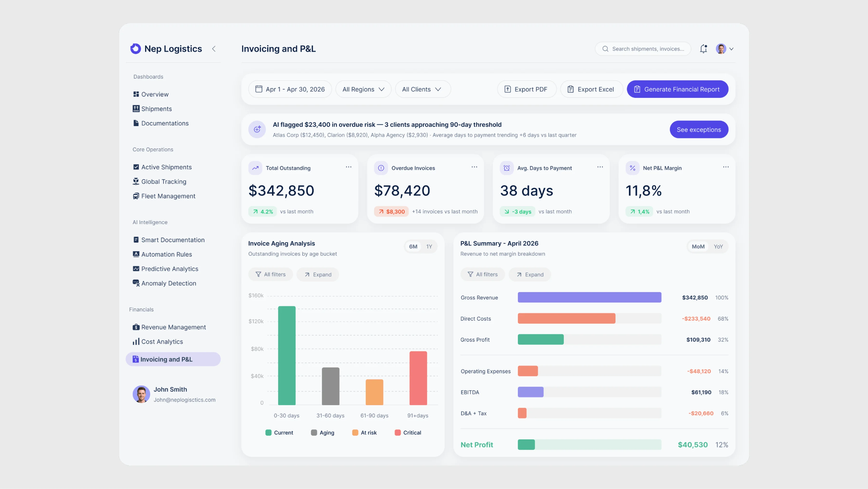Open Net P&L Margin card options menu

point(726,167)
